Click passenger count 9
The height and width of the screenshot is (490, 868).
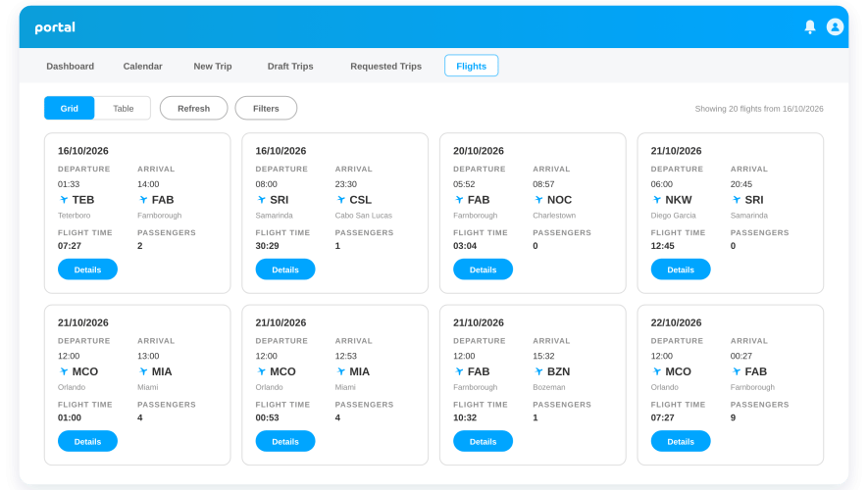tap(733, 418)
